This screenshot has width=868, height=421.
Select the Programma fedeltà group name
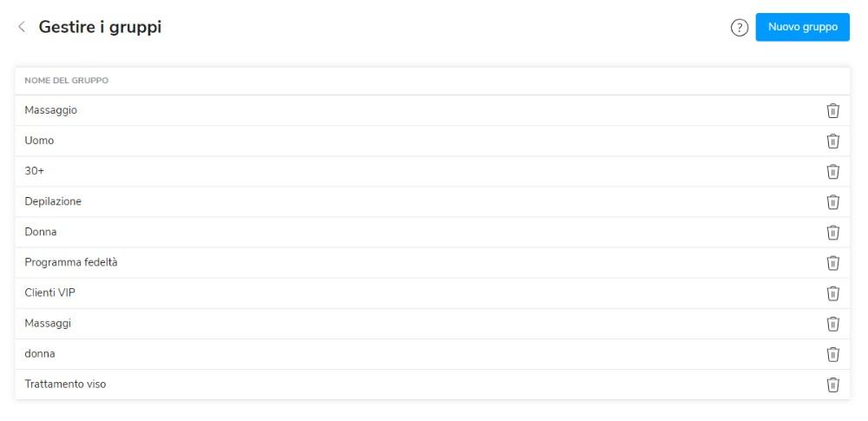[71, 262]
